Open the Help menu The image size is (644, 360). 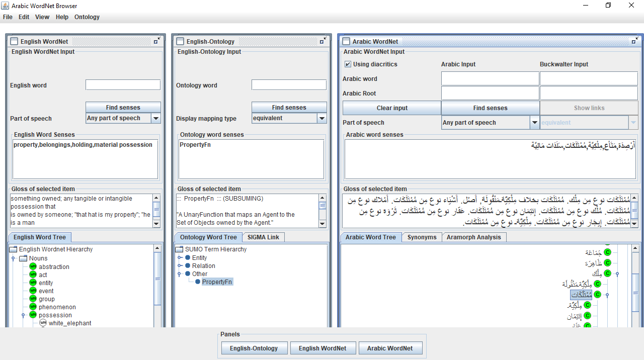(x=62, y=17)
